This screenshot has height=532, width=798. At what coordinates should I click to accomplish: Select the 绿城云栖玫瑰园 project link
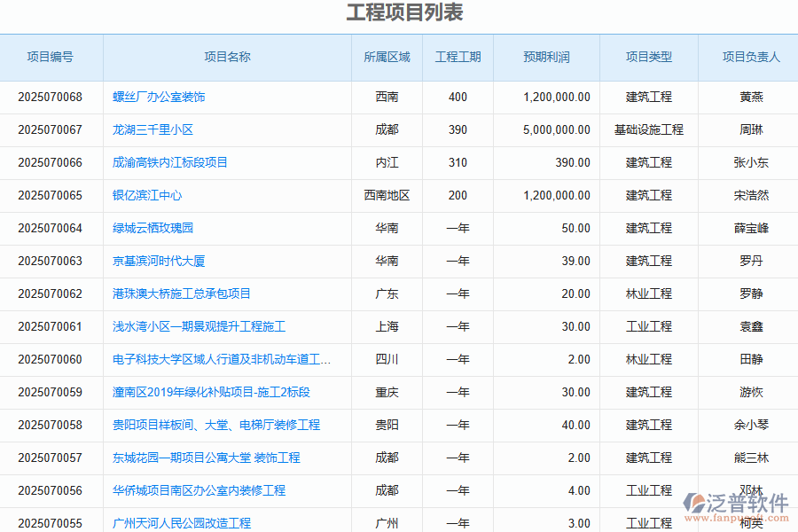pos(153,228)
